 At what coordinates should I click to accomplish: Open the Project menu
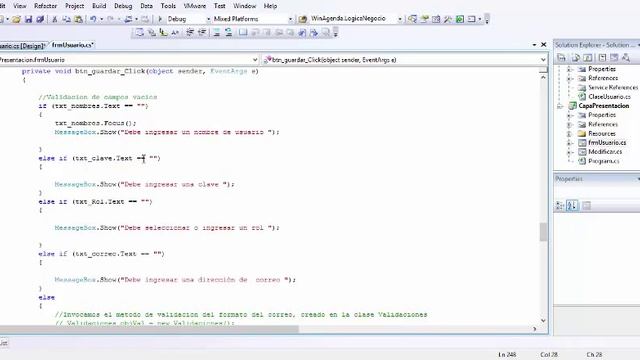(x=74, y=6)
